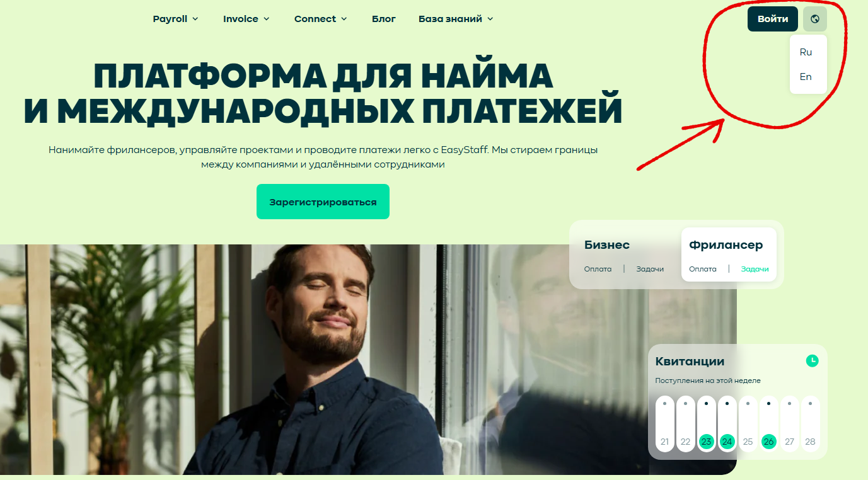The height and width of the screenshot is (480, 868).
Task: Click the globe language icon
Action: [814, 19]
